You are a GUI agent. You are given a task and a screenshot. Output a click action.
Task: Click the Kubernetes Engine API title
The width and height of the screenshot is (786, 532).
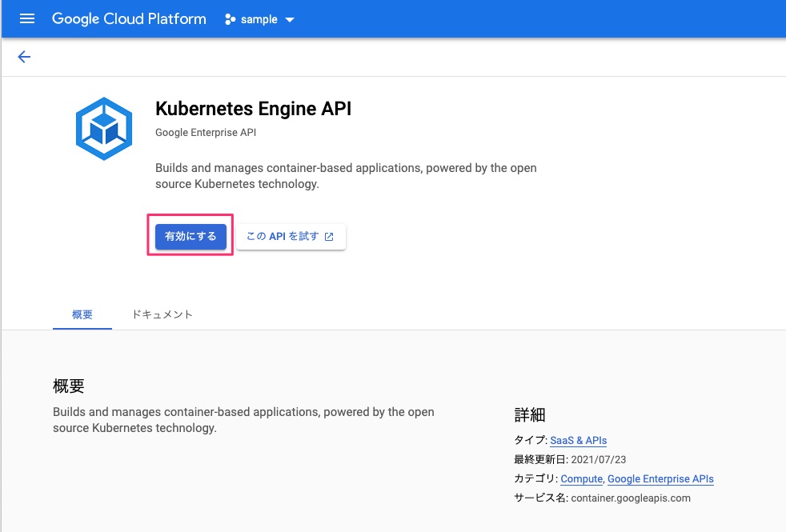(x=253, y=109)
